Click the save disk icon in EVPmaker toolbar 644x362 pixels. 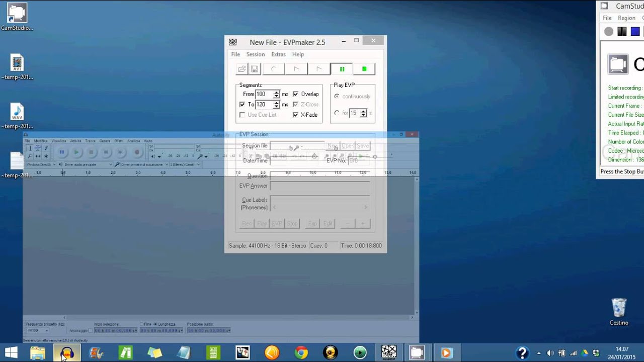pos(255,69)
